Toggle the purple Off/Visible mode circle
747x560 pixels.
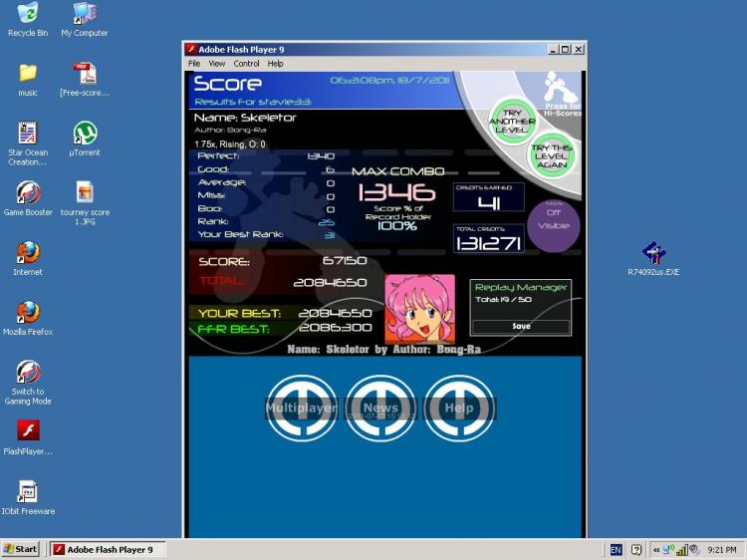554,226
